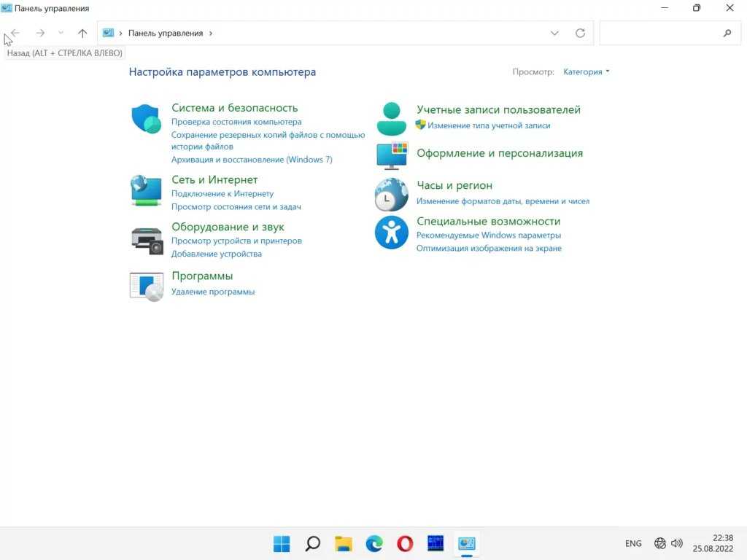Click the Clock and Region icon
Viewport: 747px width, 560px height.
point(392,194)
